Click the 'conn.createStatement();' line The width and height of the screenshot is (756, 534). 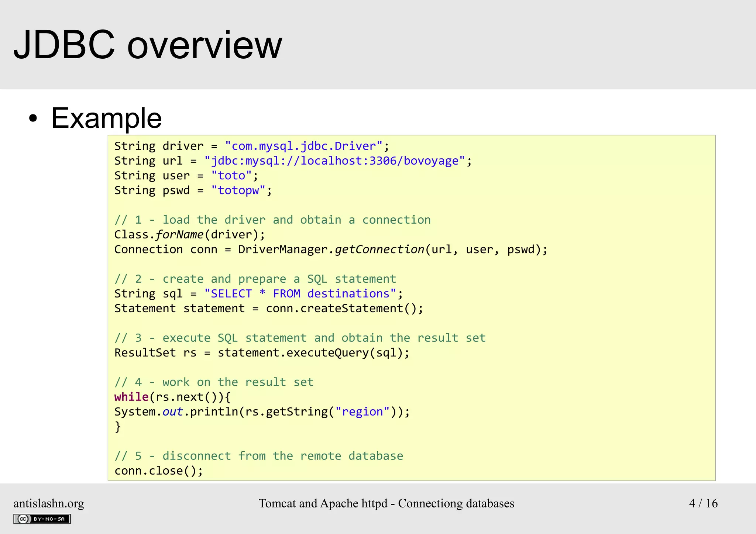[269, 309]
